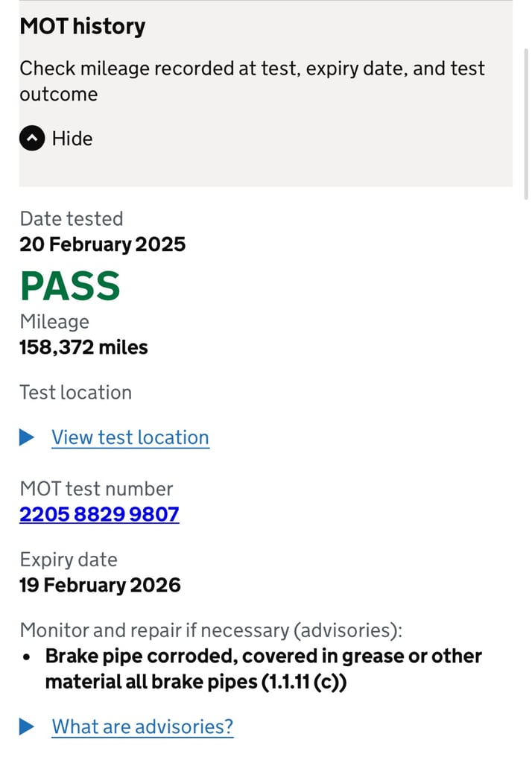Image resolution: width=532 pixels, height=763 pixels.
Task: Click the advisory list bullet point
Action: point(26,657)
